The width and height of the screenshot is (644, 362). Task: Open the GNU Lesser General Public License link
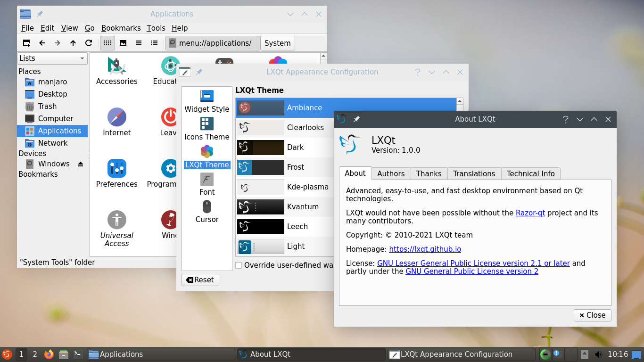pos(473,263)
